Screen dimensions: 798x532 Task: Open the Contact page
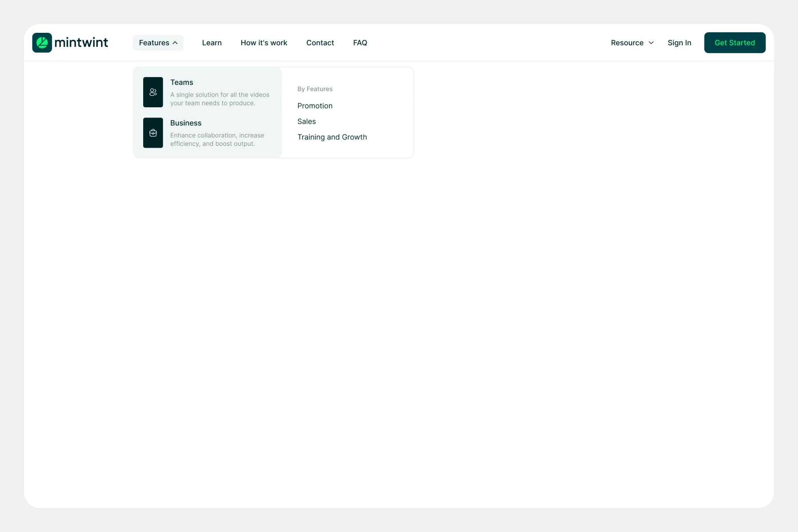tap(320, 43)
